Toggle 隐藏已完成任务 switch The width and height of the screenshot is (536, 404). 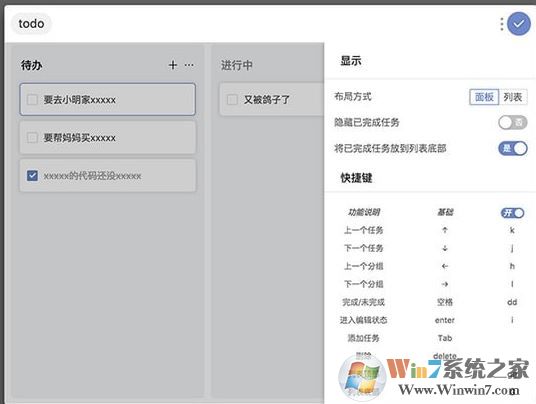(x=512, y=122)
